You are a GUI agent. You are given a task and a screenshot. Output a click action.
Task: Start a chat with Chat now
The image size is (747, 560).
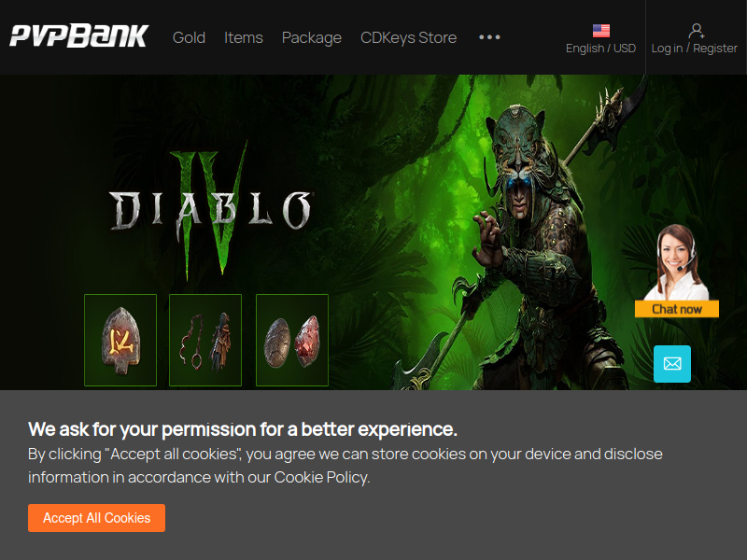point(676,309)
